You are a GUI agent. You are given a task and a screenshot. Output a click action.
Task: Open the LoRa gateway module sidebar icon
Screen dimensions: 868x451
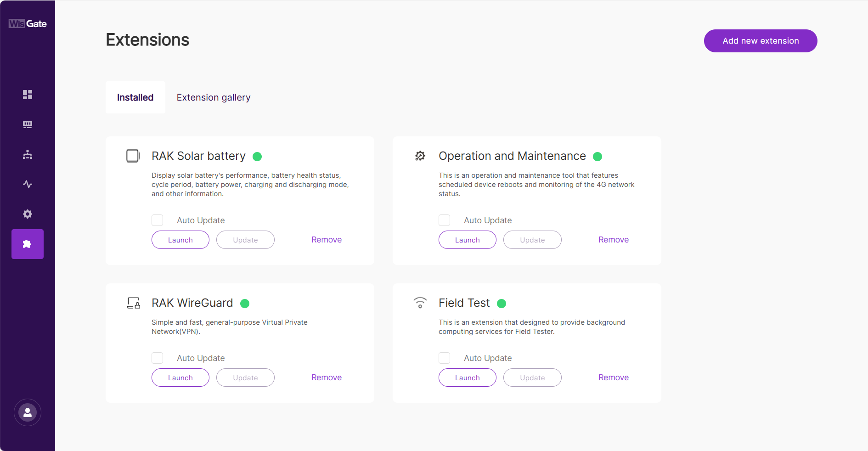[x=28, y=124]
